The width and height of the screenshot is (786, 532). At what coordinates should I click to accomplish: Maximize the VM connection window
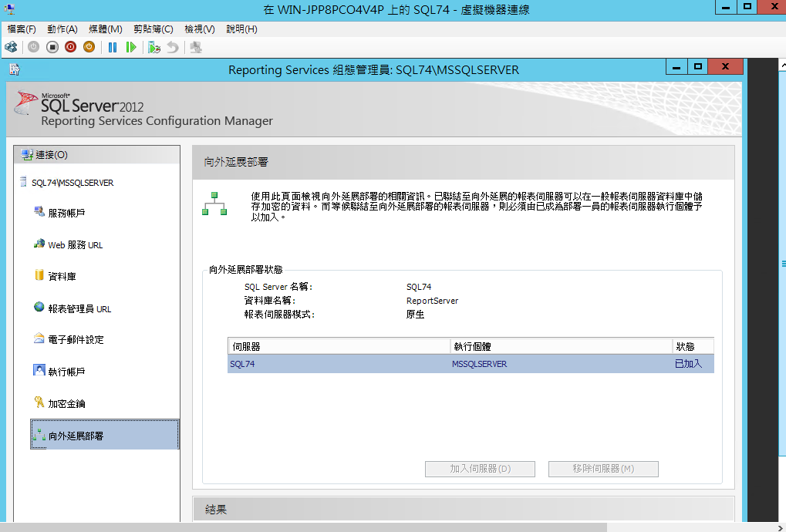tap(747, 7)
